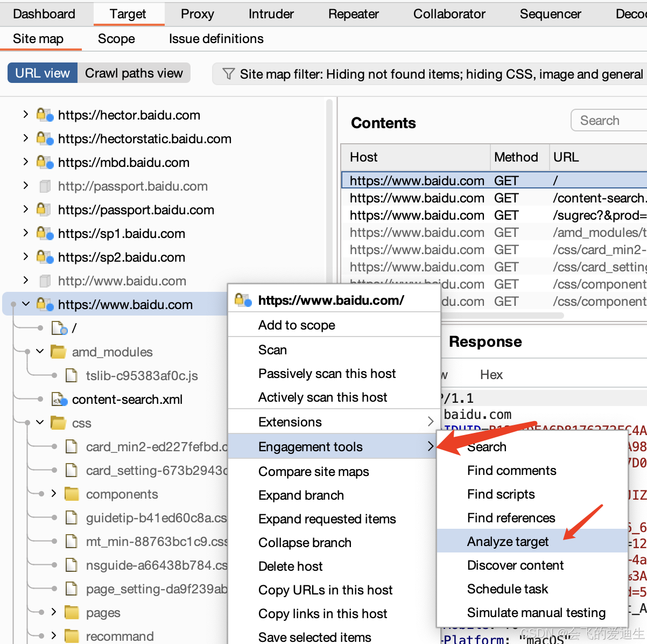Click the mbd.baidu.com host lock icon
This screenshot has width=647, height=644.
point(45,162)
